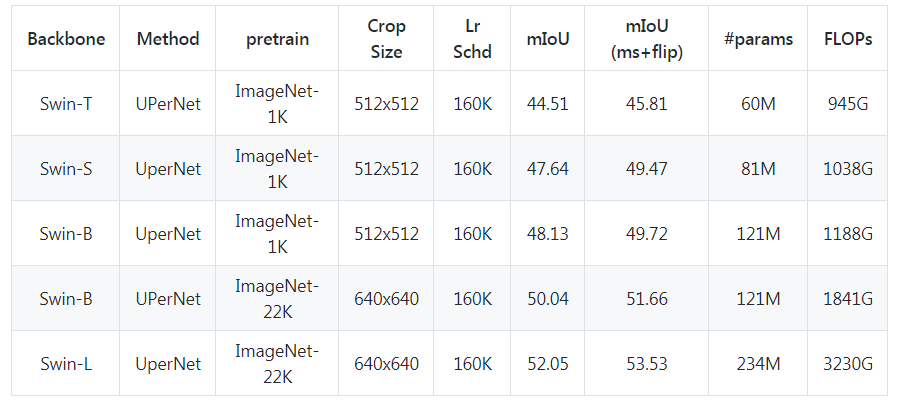Image resolution: width=901 pixels, height=404 pixels.
Task: Select the pretrain column header
Action: coord(277,39)
